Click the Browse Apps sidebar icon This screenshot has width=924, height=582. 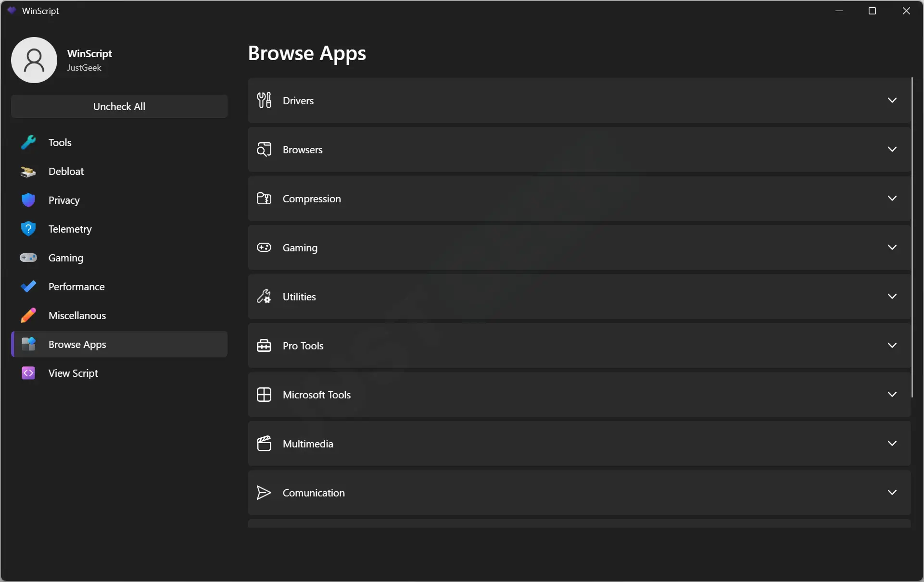(28, 344)
